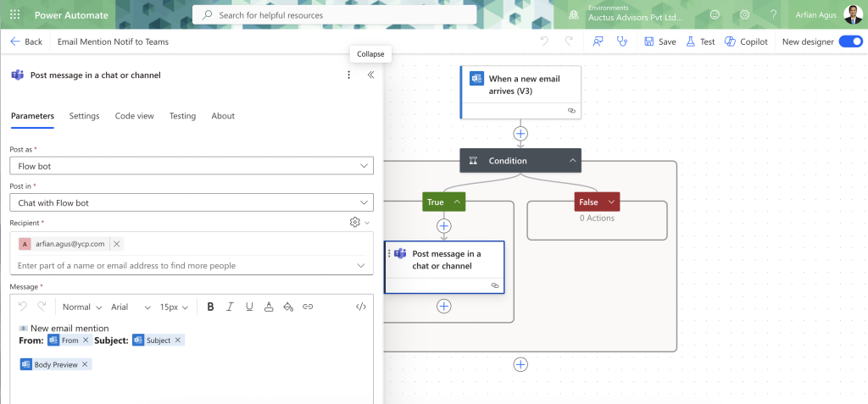Remove the Subject dynamic content token

[x=178, y=340]
